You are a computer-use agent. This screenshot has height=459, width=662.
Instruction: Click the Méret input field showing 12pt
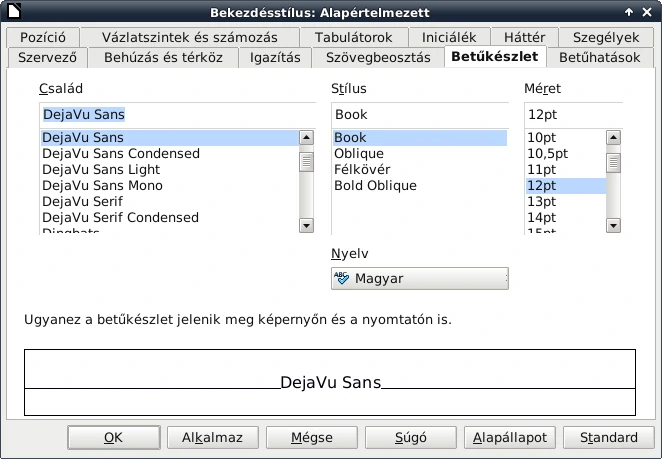[573, 115]
